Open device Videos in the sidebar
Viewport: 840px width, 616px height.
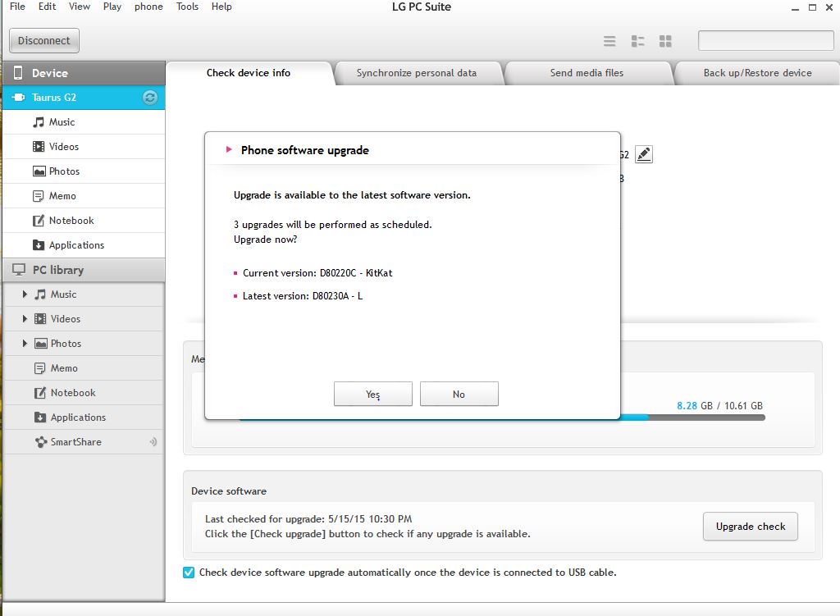(84, 147)
